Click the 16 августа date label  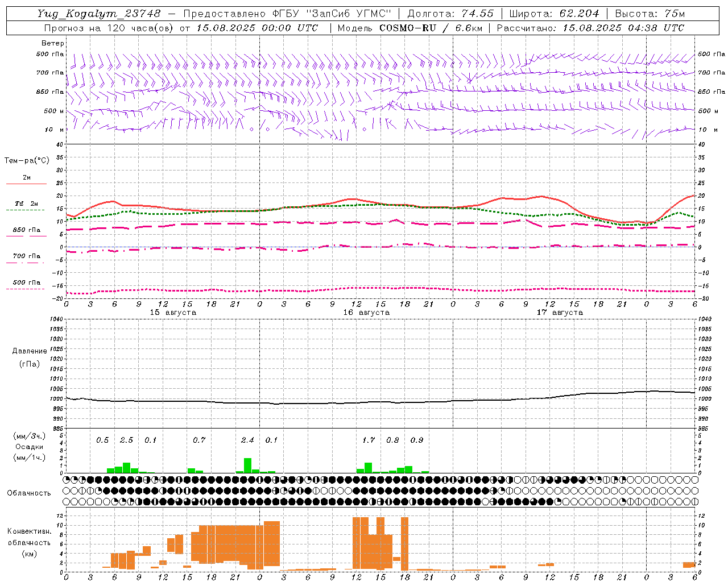(x=366, y=313)
